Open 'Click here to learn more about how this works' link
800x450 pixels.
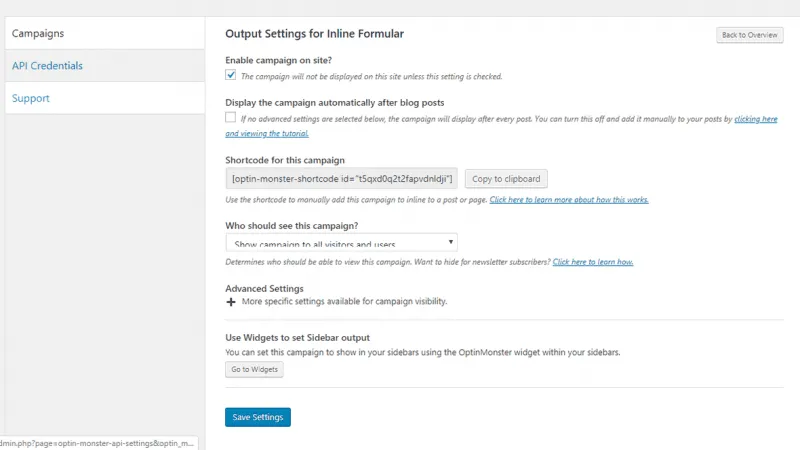[x=569, y=199]
